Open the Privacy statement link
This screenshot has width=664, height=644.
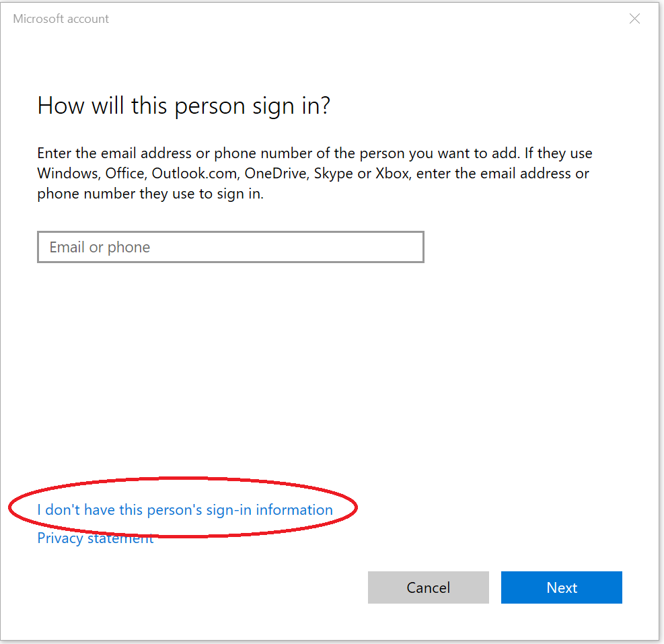click(x=95, y=538)
